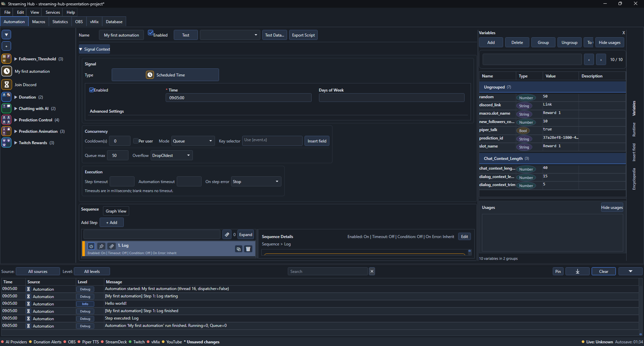Screen dimensions: 644x346
Task: Open the log source filter All sources
Action: click(x=38, y=271)
